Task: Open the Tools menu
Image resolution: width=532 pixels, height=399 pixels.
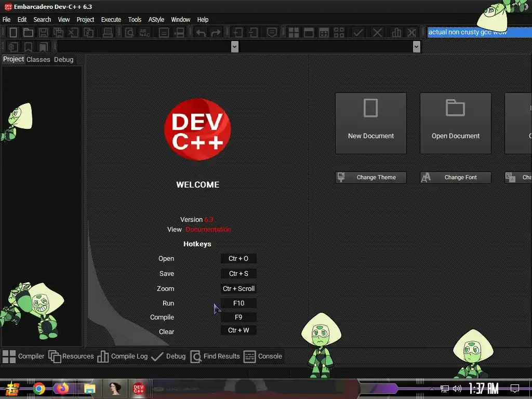Action: [x=135, y=20]
